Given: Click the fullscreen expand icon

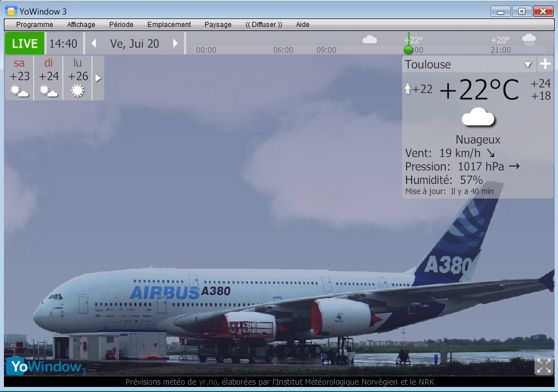Looking at the screenshot, I should 543,366.
